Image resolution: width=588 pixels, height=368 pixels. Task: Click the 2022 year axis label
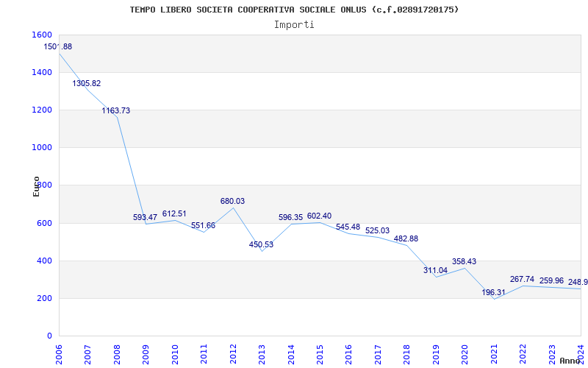click(x=523, y=355)
